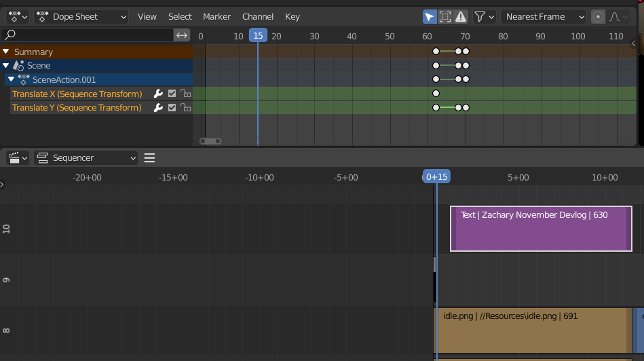Image resolution: width=644 pixels, height=361 pixels.
Task: Open the Nearest Frame snapping dropdown
Action: [x=544, y=17]
